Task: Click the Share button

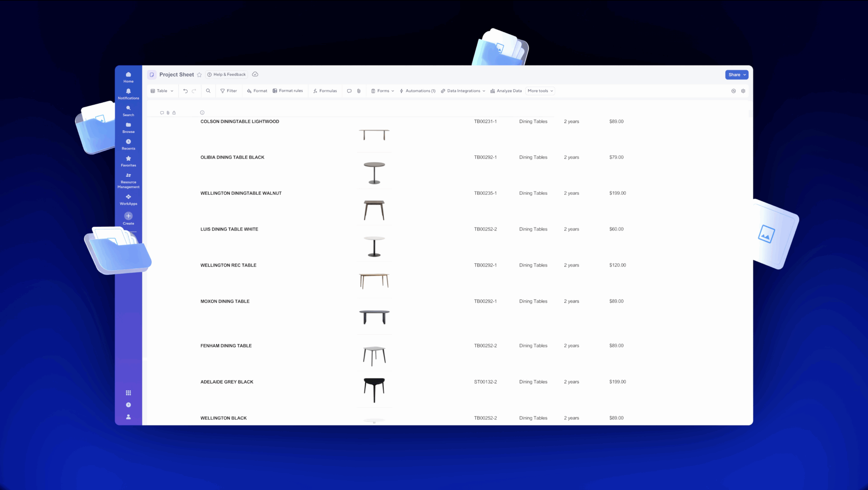Action: 736,75
